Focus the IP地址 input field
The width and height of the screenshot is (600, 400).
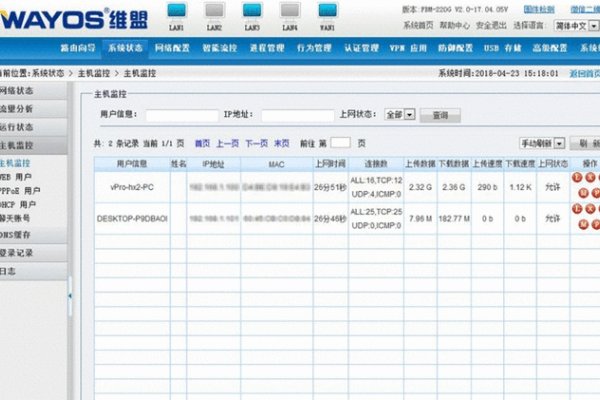coord(298,115)
